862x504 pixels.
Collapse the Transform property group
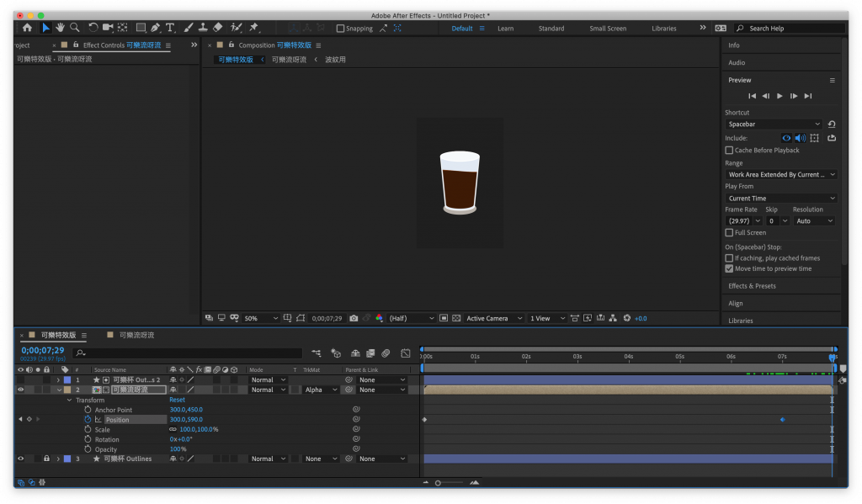pyautogui.click(x=70, y=400)
